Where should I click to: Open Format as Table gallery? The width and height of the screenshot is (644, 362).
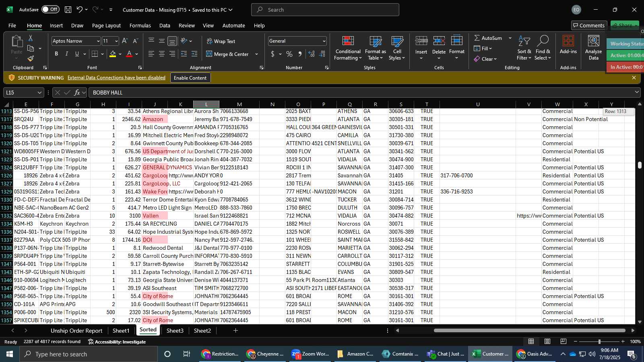(375, 48)
